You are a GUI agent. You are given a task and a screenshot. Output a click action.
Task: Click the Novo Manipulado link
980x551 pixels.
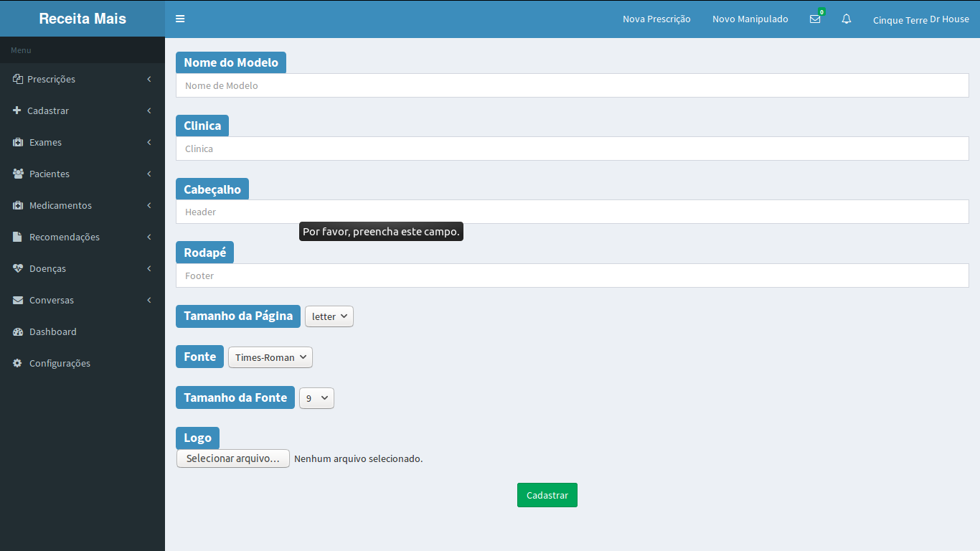(750, 19)
